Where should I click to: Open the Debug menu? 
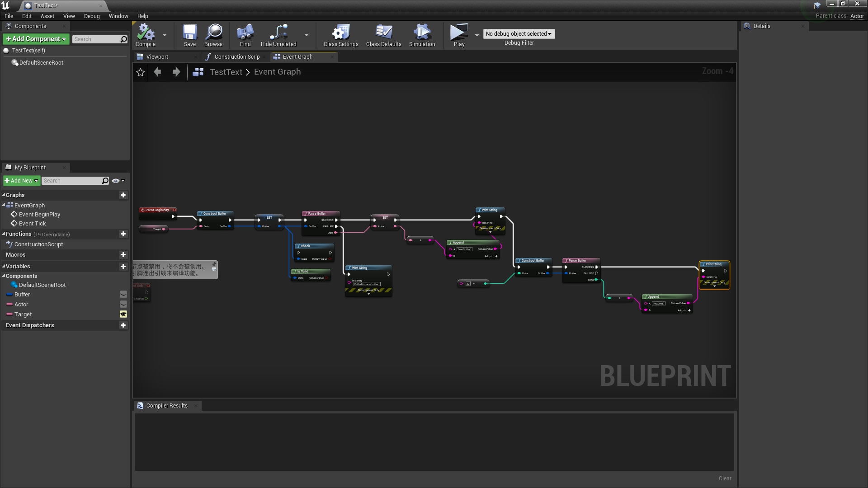click(92, 16)
